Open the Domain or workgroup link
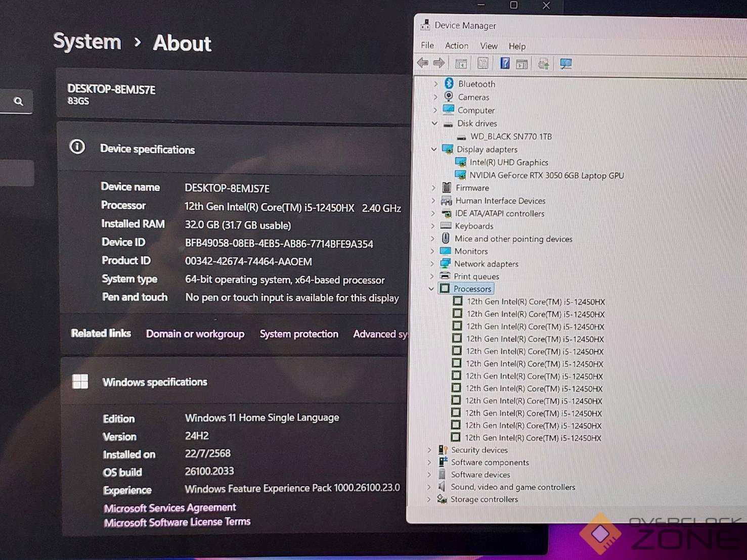 pyautogui.click(x=195, y=334)
